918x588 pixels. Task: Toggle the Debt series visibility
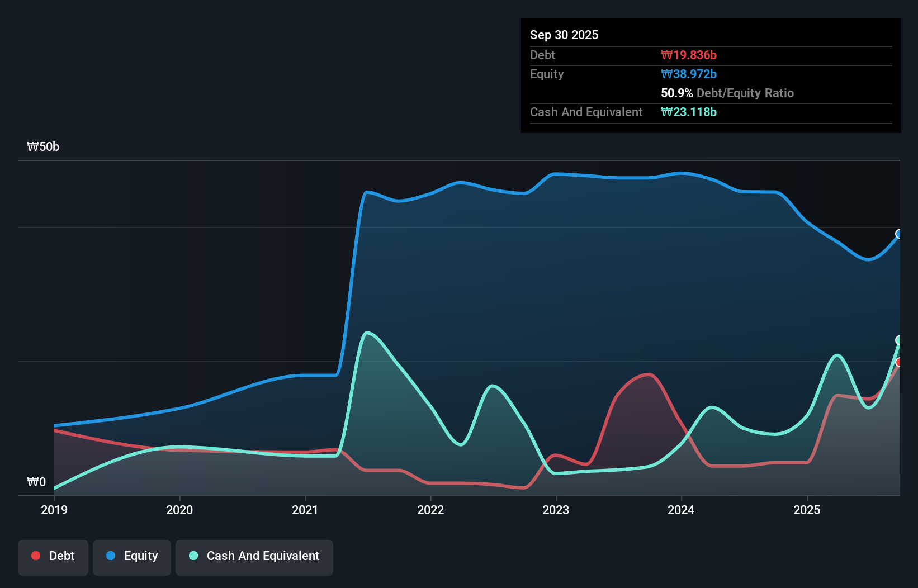53,556
